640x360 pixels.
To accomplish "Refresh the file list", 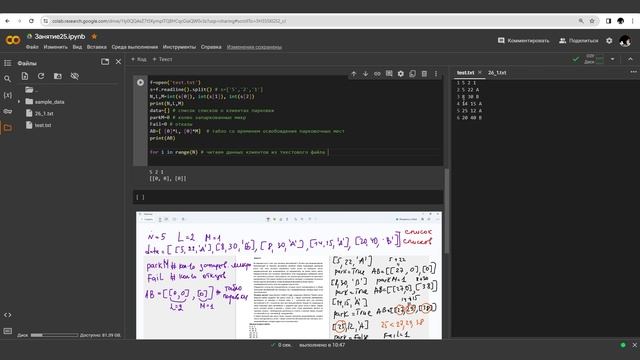I will 41,76.
